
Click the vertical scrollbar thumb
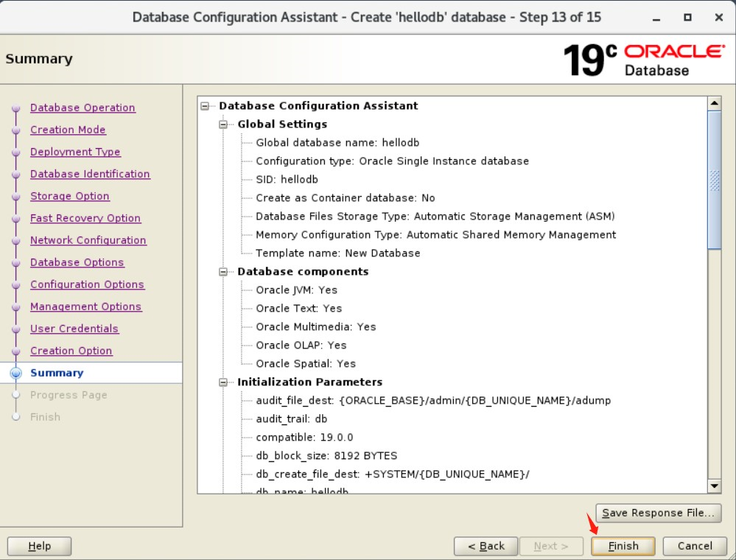(714, 181)
